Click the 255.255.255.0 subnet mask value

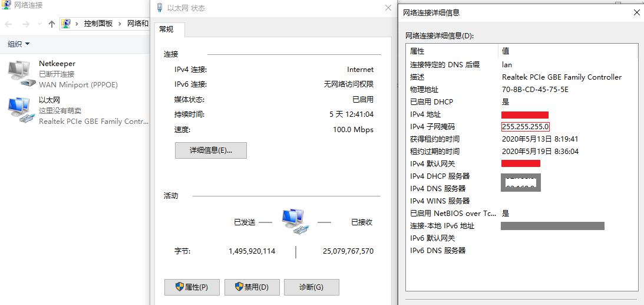(526, 126)
